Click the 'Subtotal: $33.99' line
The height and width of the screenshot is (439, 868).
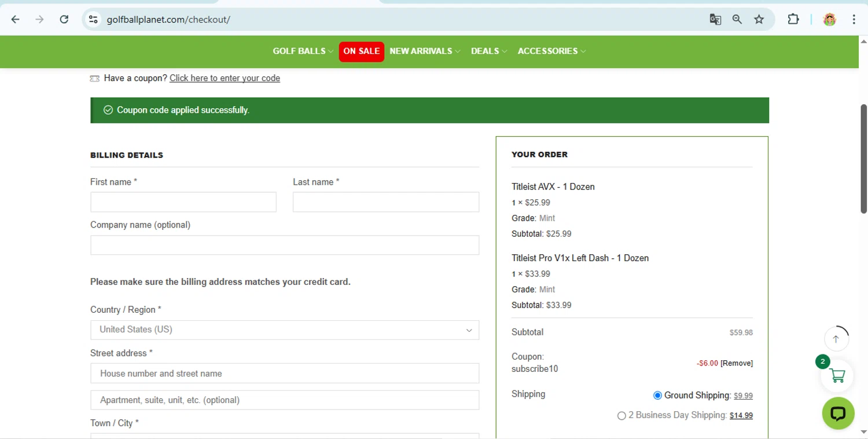point(541,305)
